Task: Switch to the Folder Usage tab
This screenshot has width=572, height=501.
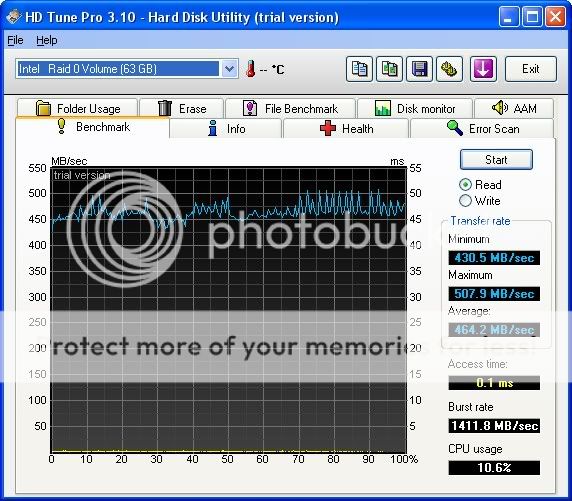Action: (77, 108)
